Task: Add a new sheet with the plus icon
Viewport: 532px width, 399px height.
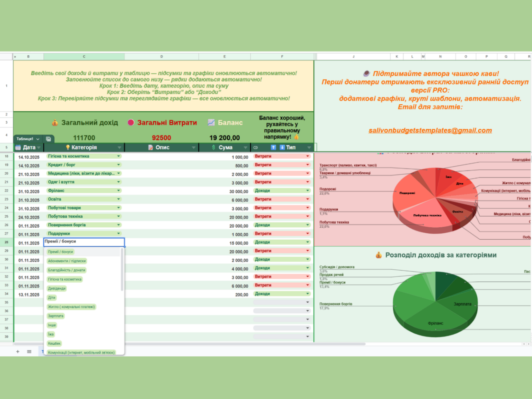Action: pos(18,351)
